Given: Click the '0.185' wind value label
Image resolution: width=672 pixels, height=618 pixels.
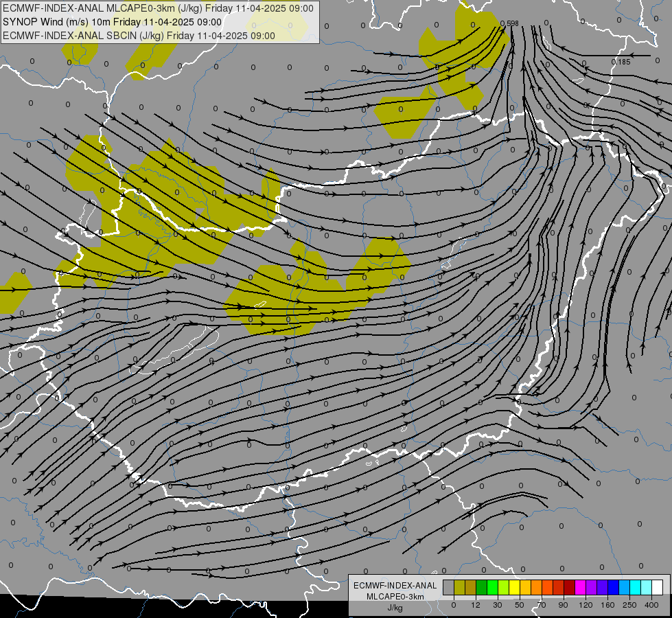Looking at the screenshot, I should (621, 62).
